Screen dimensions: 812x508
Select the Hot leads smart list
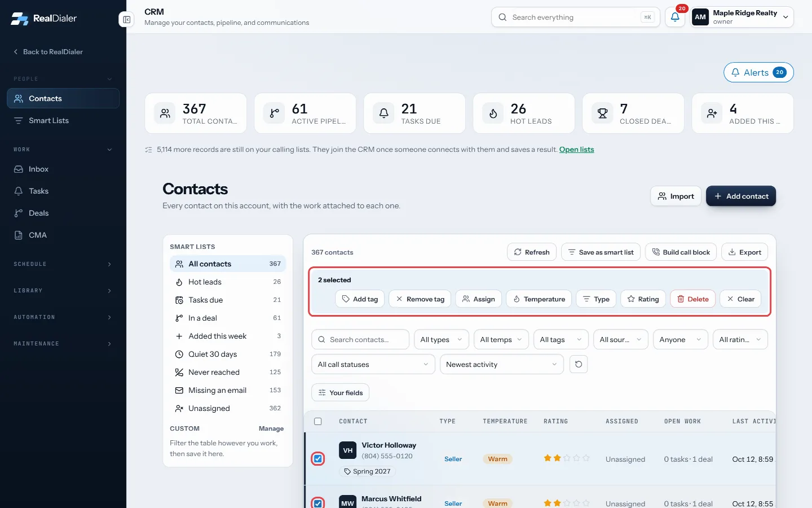228,282
